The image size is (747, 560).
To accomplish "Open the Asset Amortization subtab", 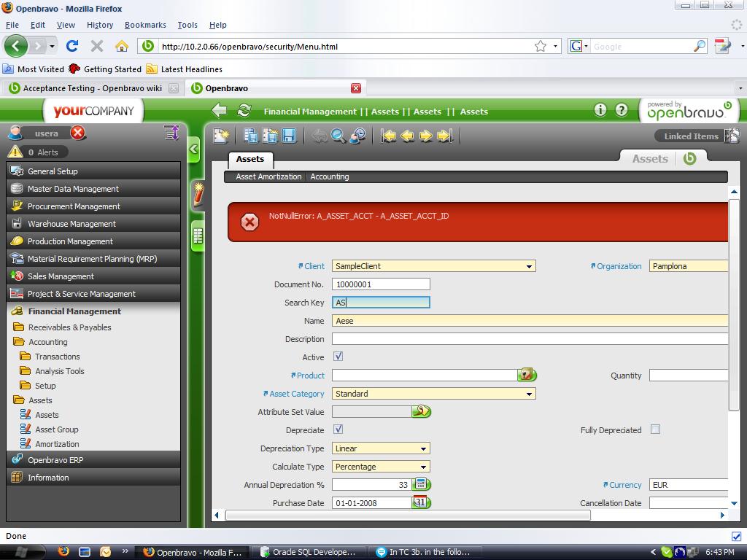I will click(268, 176).
